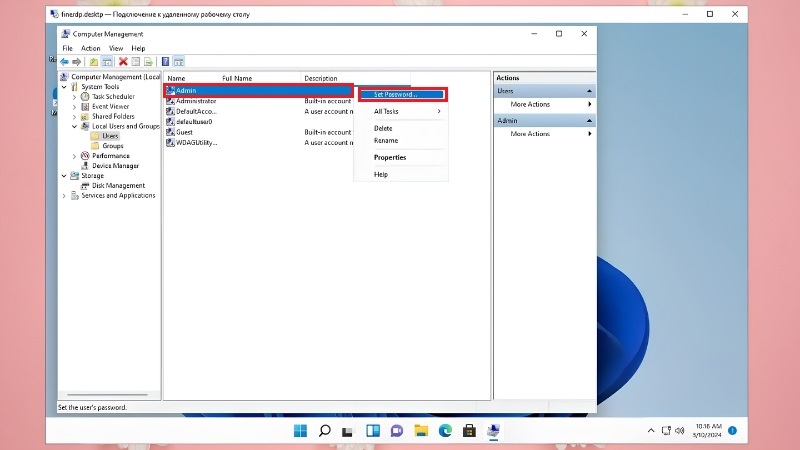Click the Forward arrow in the toolbar

click(x=77, y=62)
